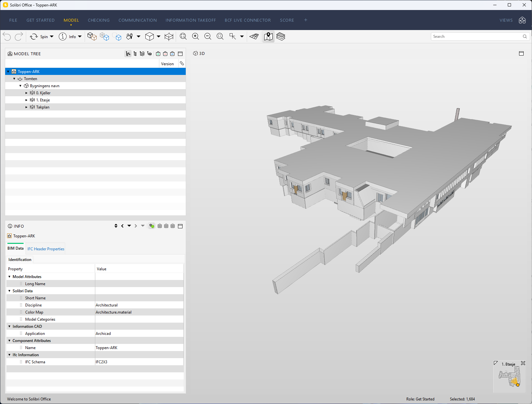Open the Spin mode dropdown arrow
The height and width of the screenshot is (404, 532).
(x=52, y=36)
